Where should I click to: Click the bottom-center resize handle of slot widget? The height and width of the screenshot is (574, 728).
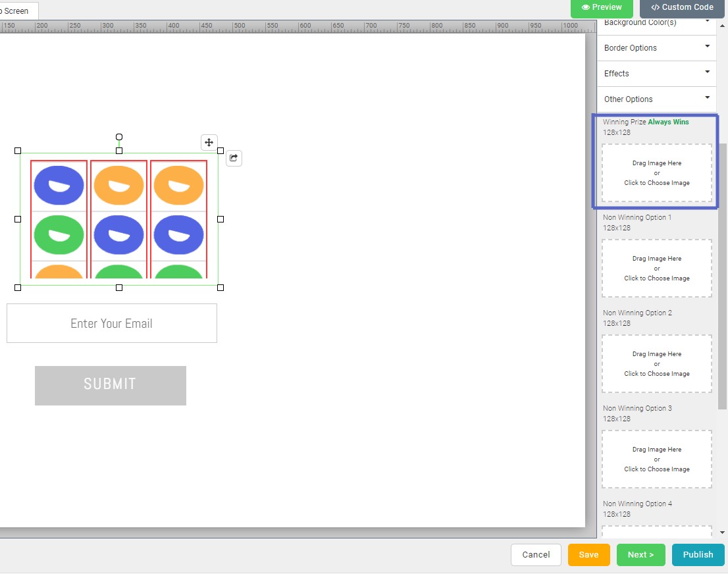pos(119,288)
